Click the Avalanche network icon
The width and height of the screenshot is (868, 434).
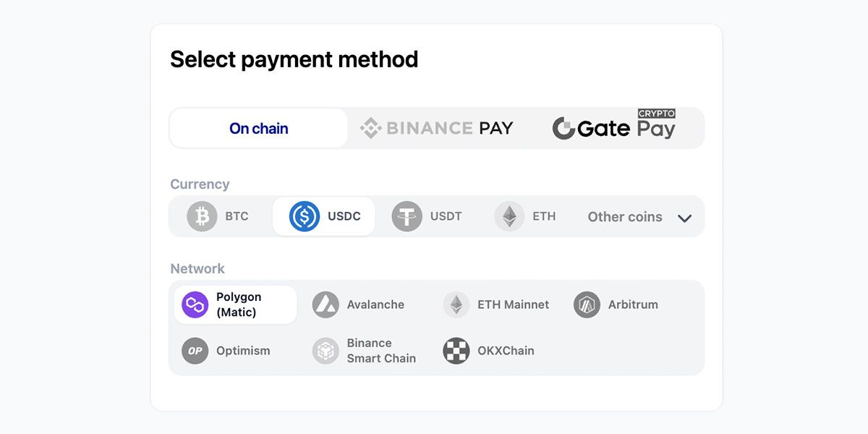(325, 305)
